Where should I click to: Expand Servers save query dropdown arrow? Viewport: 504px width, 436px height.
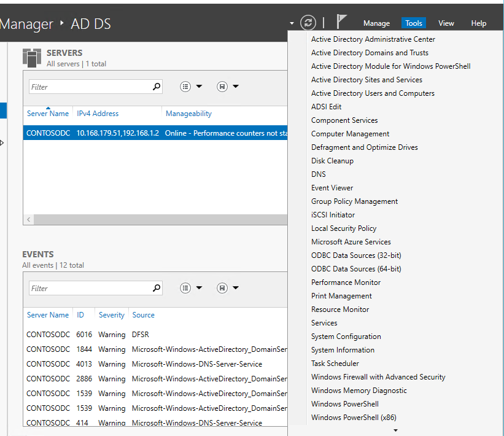[236, 86]
